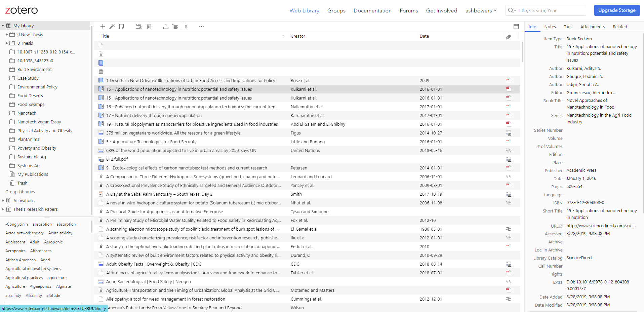
Task: Create a new standalone note
Action: (122, 26)
